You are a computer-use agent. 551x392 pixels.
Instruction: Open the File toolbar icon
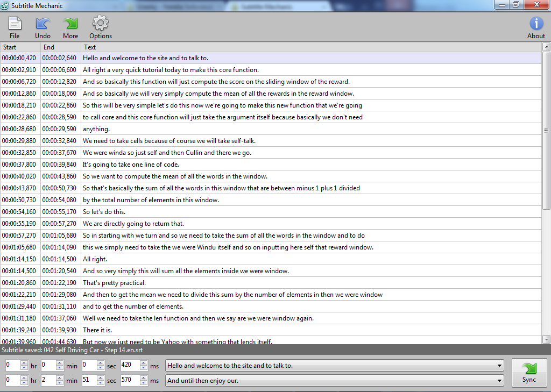coord(15,24)
